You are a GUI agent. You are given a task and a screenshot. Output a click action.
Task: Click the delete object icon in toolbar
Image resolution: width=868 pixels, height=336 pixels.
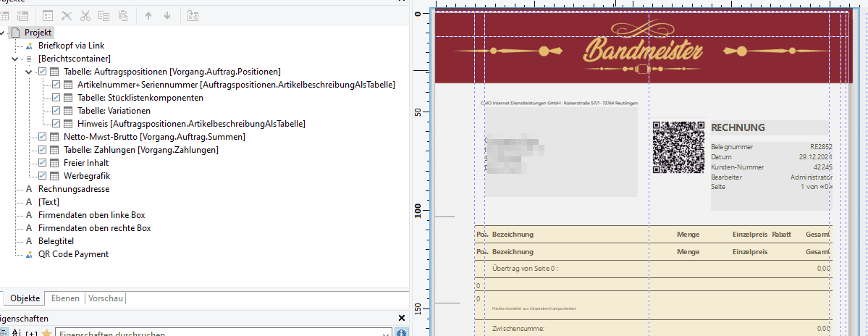tap(67, 15)
